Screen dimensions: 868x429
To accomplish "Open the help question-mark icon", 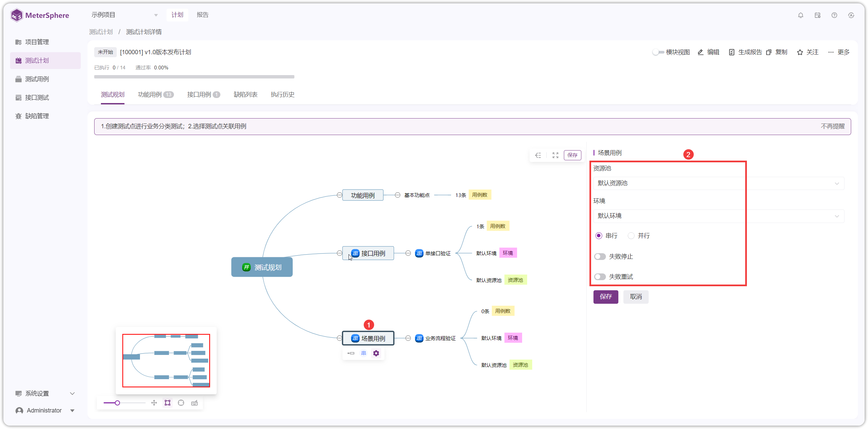I will 834,15.
